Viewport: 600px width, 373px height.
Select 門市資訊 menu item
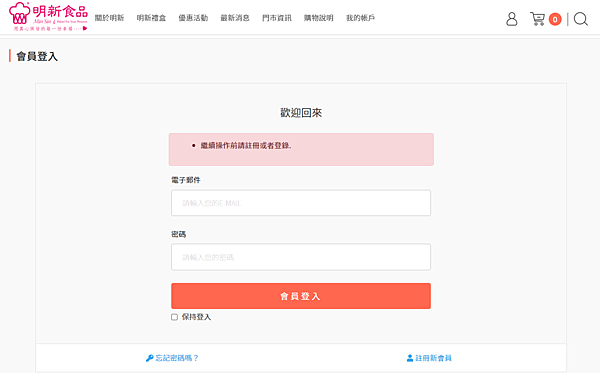pos(277,18)
